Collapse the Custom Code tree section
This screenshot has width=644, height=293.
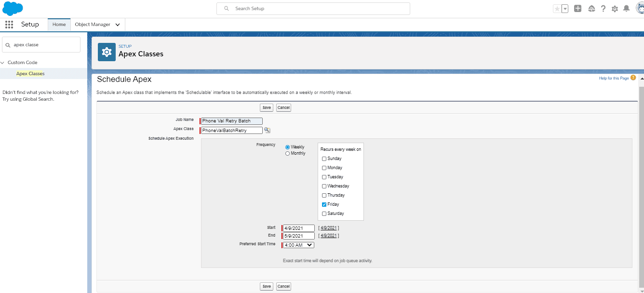(3, 63)
